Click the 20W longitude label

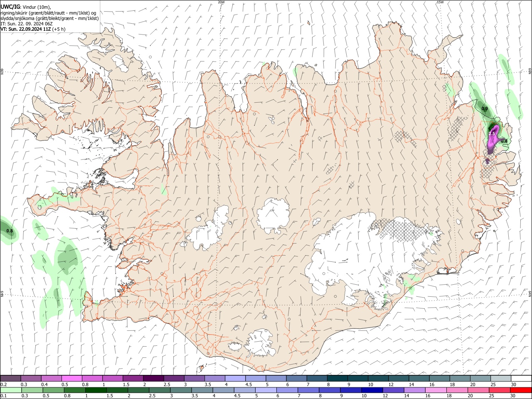point(221,2)
